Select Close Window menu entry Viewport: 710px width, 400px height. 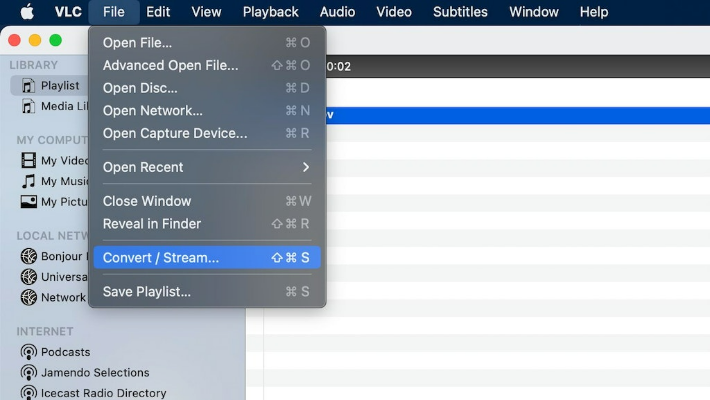point(207,201)
